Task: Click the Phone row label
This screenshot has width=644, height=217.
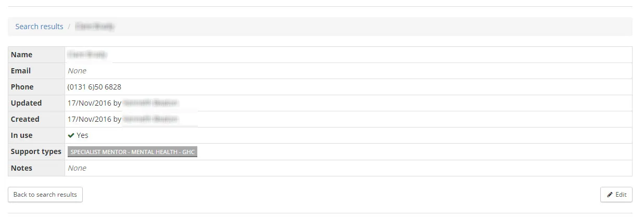Action: (22, 87)
